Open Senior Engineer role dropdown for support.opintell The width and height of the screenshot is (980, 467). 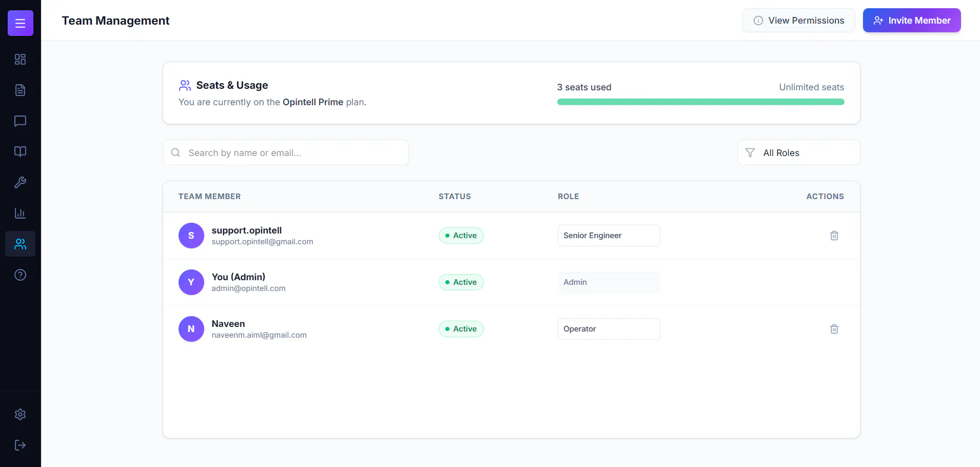coord(609,236)
